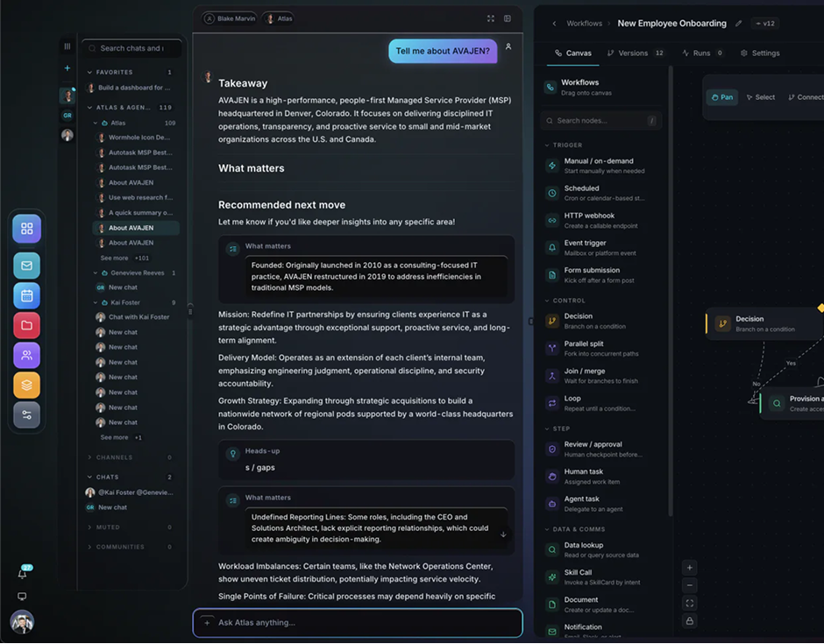
Task: Select the Agent task step node
Action: (602, 505)
